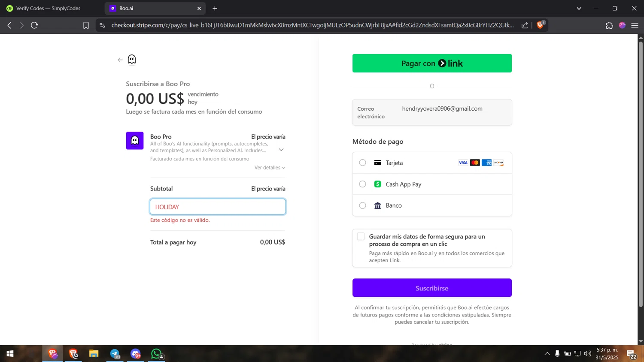Viewport: 644px width, 362px height.
Task: Click the American Express logo
Action: click(x=486, y=163)
